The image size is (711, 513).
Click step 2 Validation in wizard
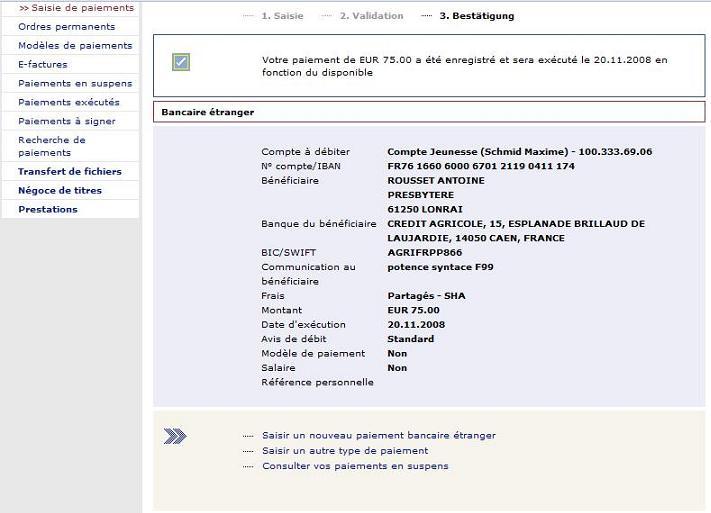[x=371, y=16]
